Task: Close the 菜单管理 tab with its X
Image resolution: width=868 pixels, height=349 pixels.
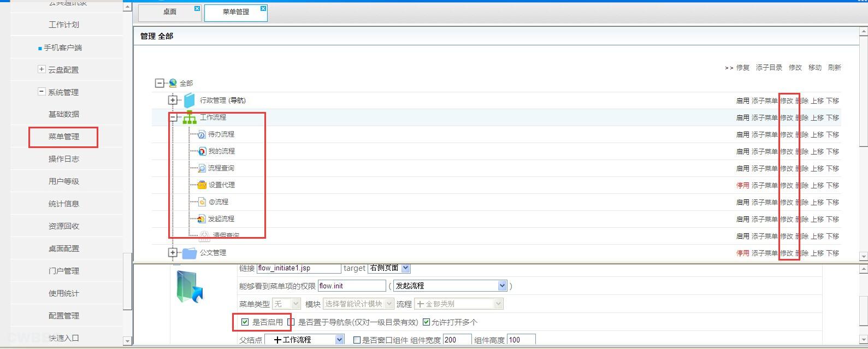Action: pyautogui.click(x=263, y=9)
